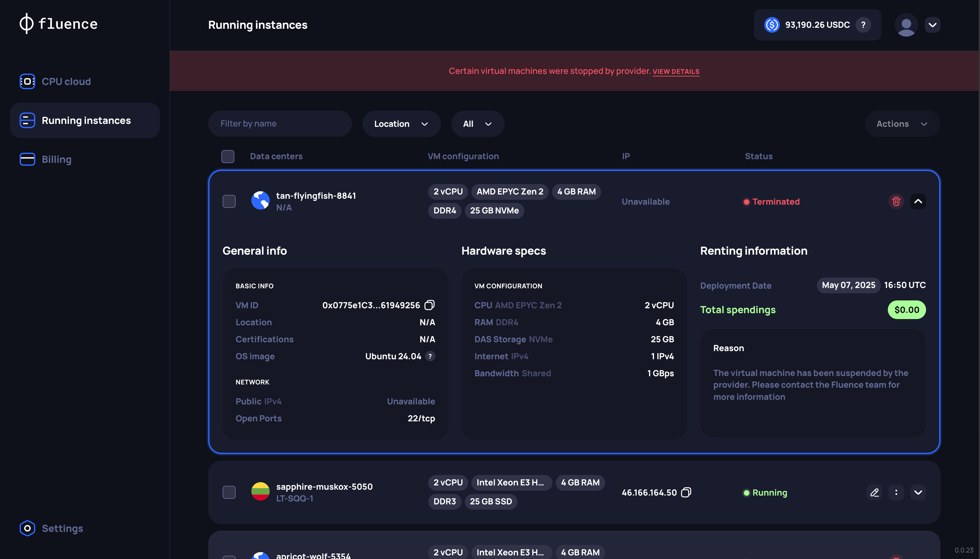980x559 pixels.
Task: Click the Filter by name input field
Action: click(280, 124)
